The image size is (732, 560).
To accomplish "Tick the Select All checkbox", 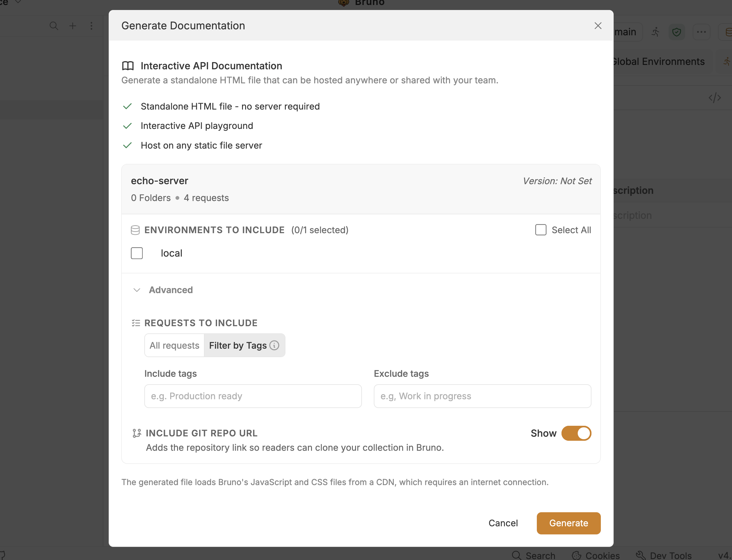I will coord(541,230).
